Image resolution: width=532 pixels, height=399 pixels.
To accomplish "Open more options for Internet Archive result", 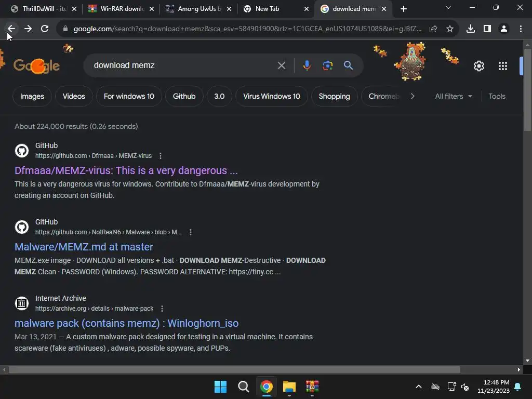I will coord(162,309).
